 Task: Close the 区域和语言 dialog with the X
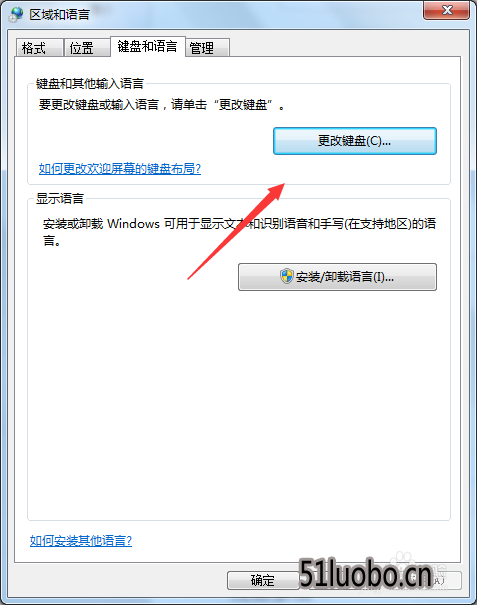click(x=447, y=10)
